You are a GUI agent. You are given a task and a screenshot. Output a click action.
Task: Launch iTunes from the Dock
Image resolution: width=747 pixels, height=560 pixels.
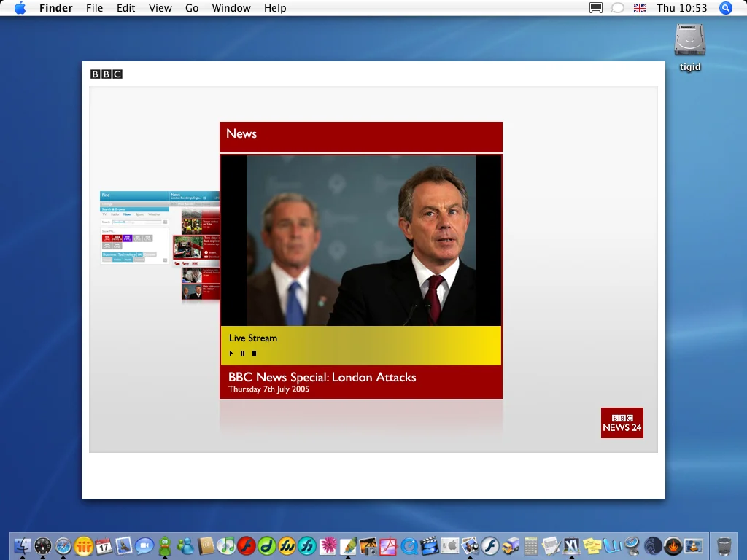(x=226, y=545)
